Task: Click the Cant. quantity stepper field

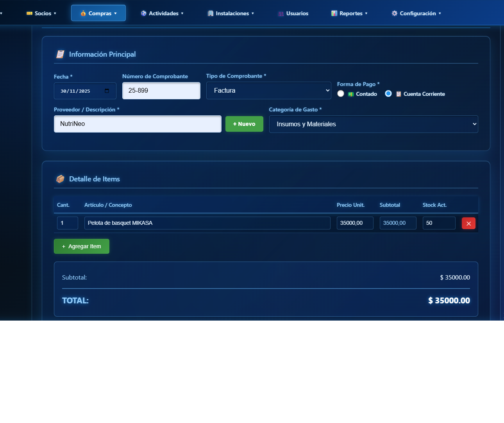Action: tap(67, 223)
